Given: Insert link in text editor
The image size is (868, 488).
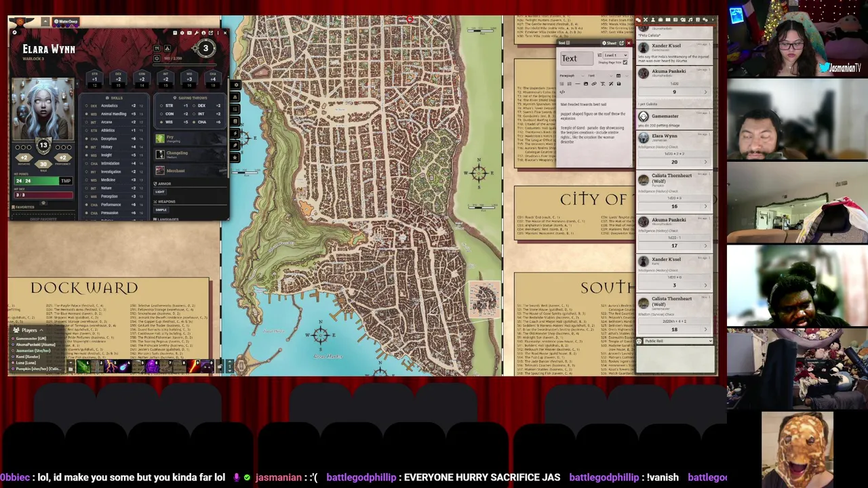Looking at the screenshot, I should tap(594, 84).
